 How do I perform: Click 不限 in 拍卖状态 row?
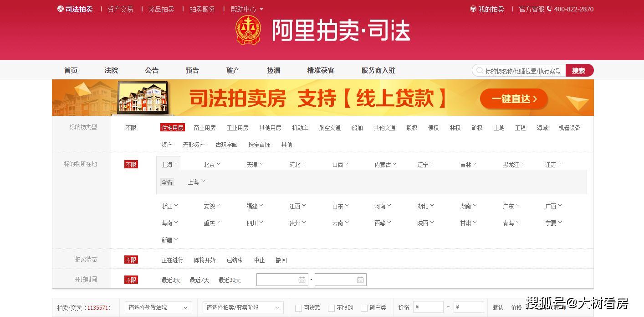[x=131, y=260]
